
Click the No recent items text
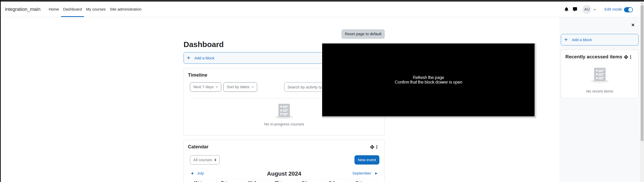pyautogui.click(x=600, y=91)
